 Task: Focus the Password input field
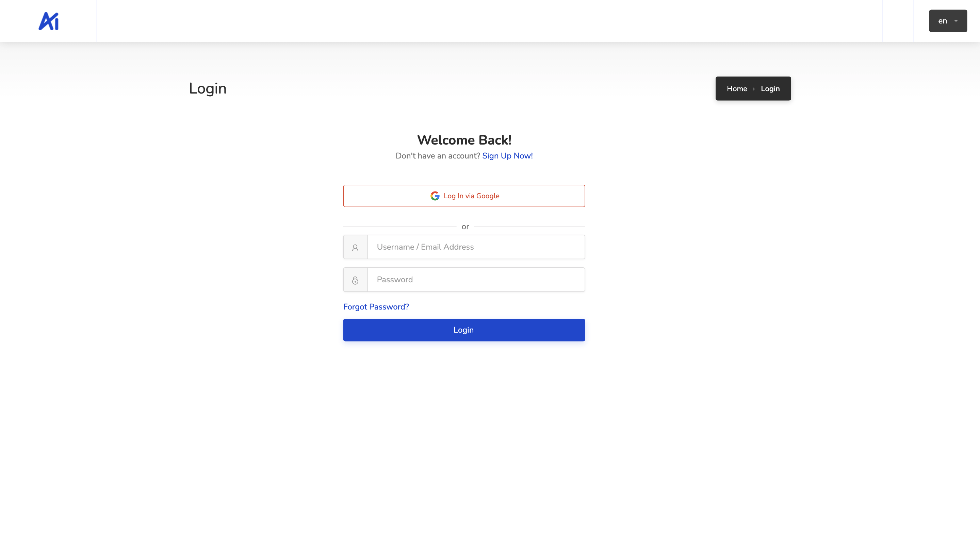(x=476, y=280)
